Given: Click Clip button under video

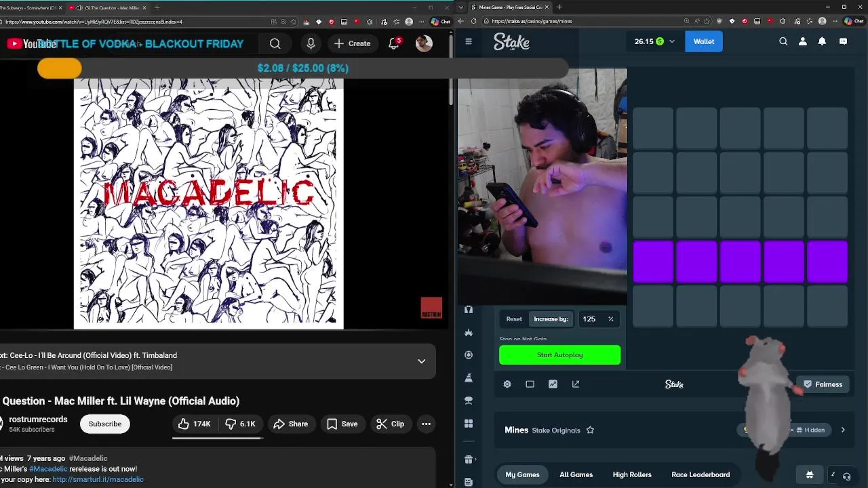Looking at the screenshot, I should tap(391, 424).
